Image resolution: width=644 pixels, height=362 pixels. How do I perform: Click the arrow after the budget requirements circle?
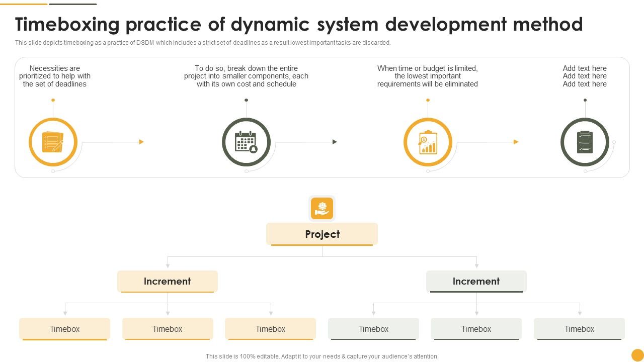point(516,142)
